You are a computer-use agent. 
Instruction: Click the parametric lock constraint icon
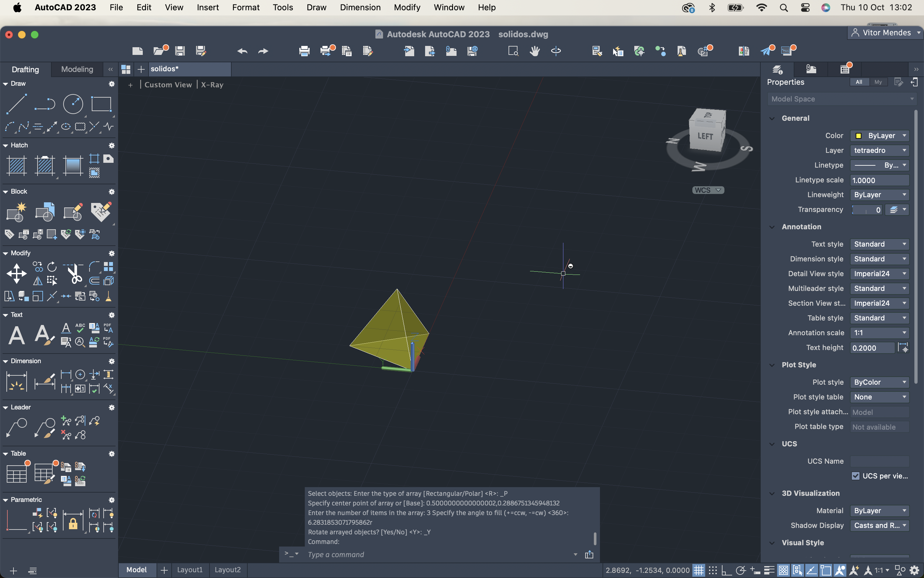pyautogui.click(x=73, y=521)
